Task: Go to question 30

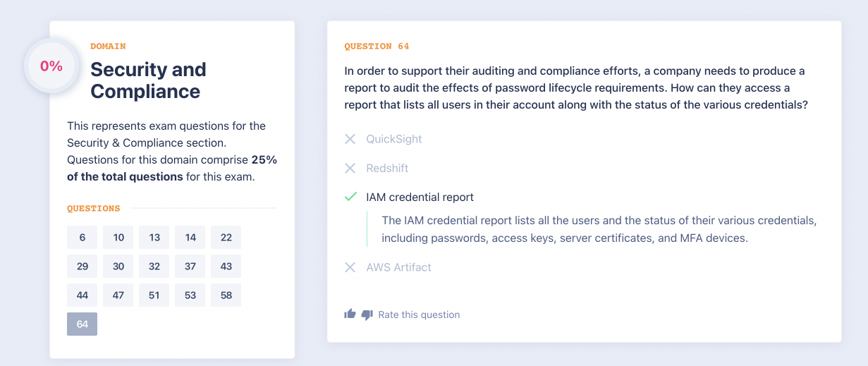Action: 118,267
